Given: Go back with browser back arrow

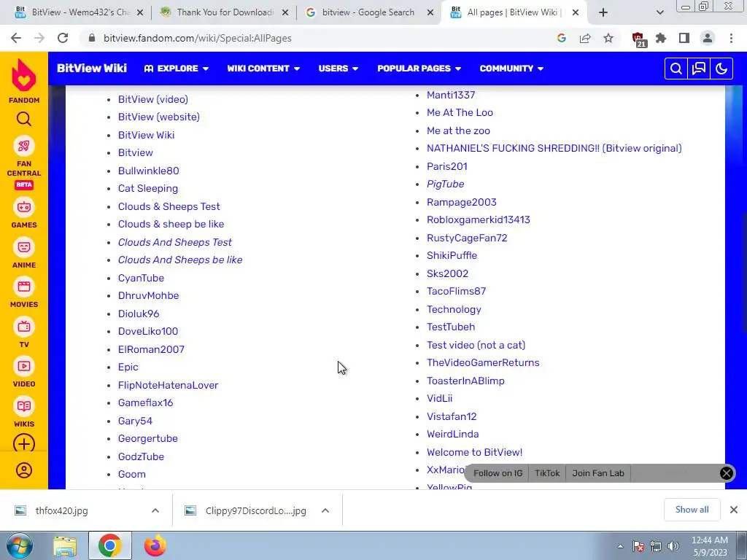Looking at the screenshot, I should (x=16, y=38).
